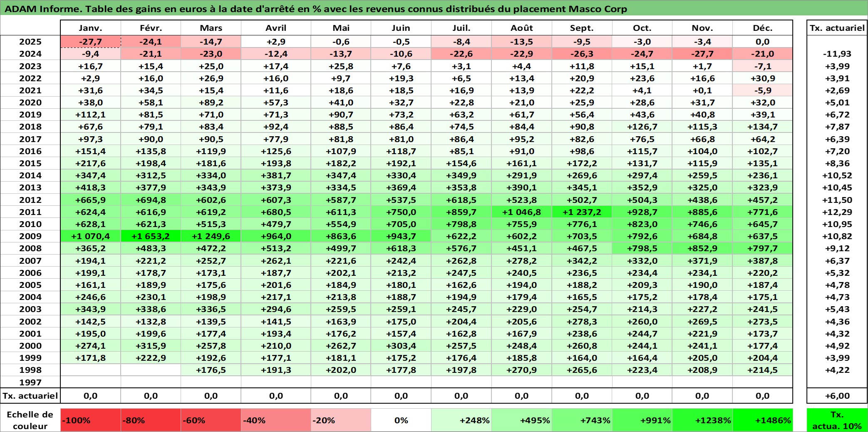Select the 2011 Juil. value +859,7
The image size is (868, 432).
461,212
